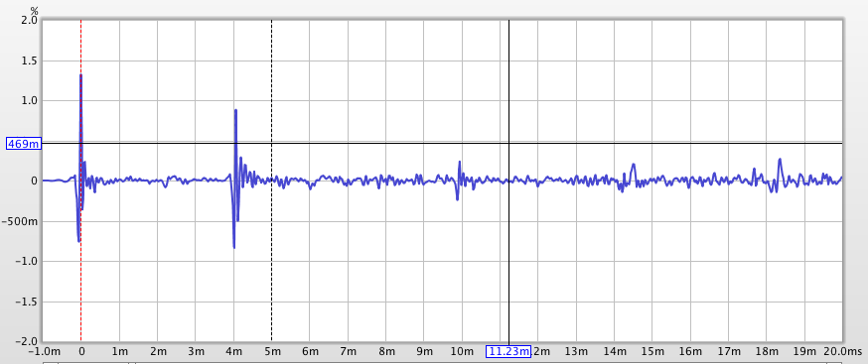
Task: Click the 469m amplitude cursor label
Action: click(23, 144)
